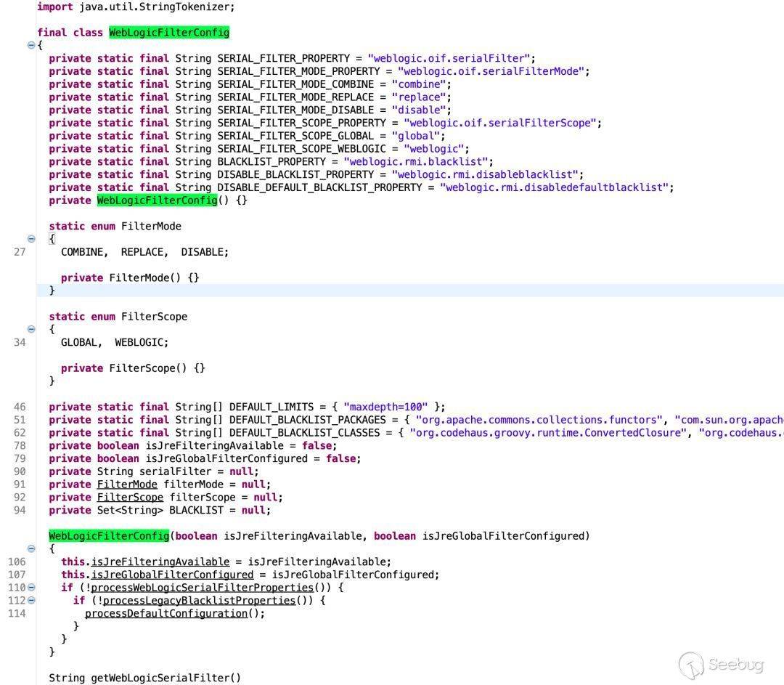
Task: Click line number 78 in the gutter
Action: click(x=20, y=446)
